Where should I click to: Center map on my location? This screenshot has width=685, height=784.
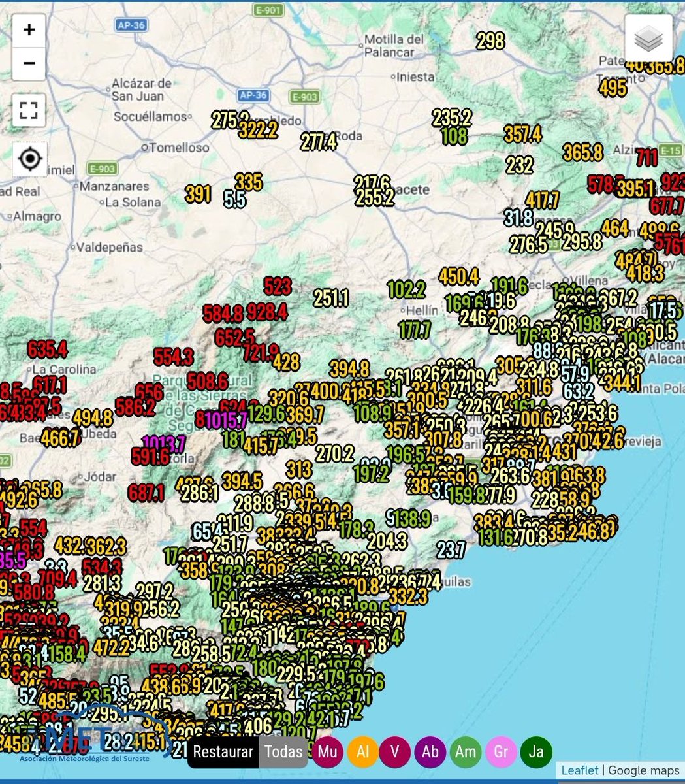pyautogui.click(x=30, y=159)
